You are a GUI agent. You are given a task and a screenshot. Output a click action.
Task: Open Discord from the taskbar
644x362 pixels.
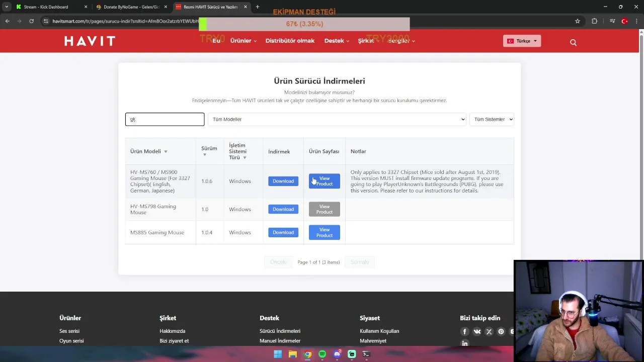click(x=337, y=354)
